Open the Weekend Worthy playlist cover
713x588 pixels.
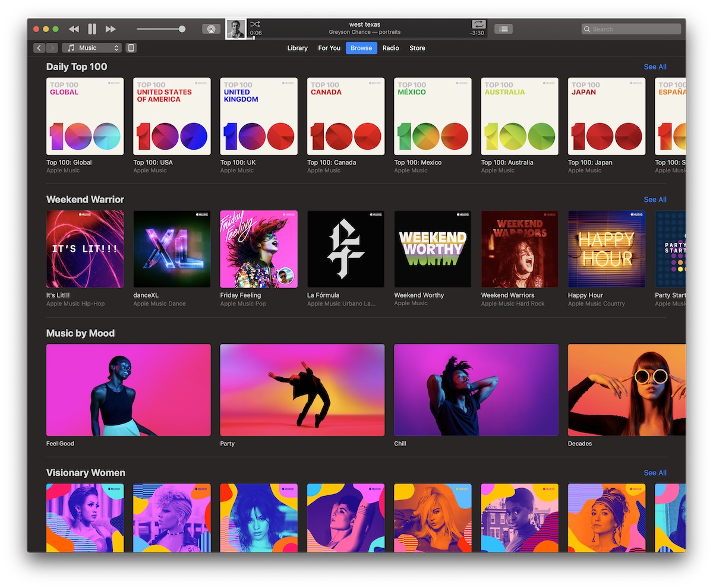(x=433, y=249)
